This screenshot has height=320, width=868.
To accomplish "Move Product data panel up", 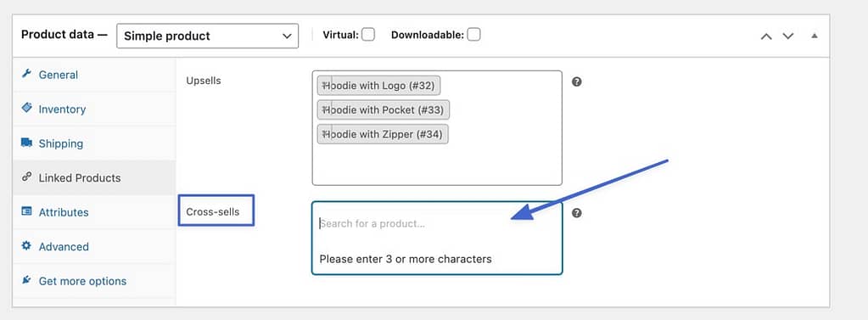I will (766, 36).
